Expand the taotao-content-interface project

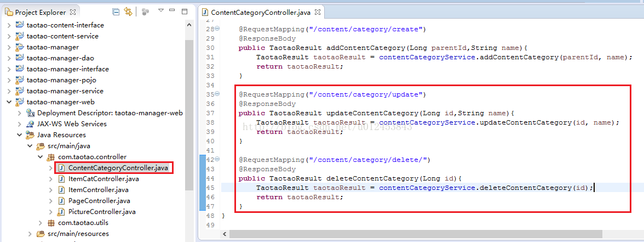pos(9,25)
